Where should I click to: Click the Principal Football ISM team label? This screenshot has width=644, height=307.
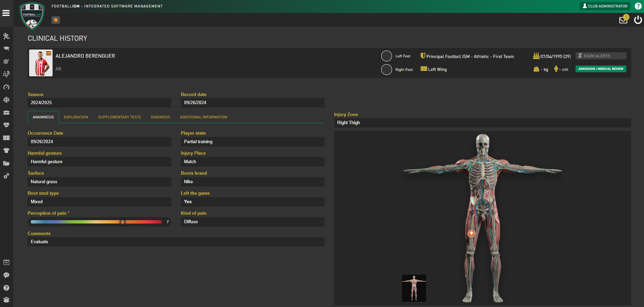click(x=470, y=57)
